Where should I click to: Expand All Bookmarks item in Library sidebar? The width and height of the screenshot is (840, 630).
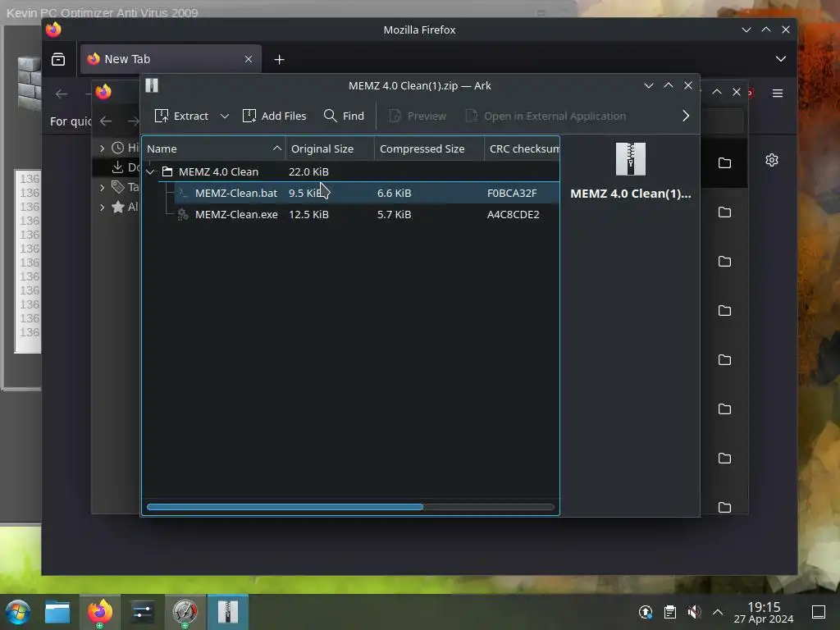103,207
